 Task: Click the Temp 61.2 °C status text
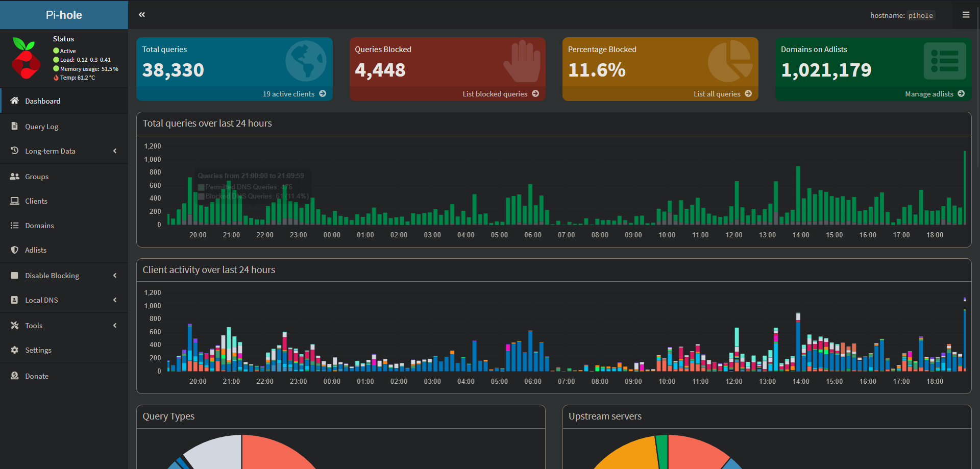coord(78,78)
